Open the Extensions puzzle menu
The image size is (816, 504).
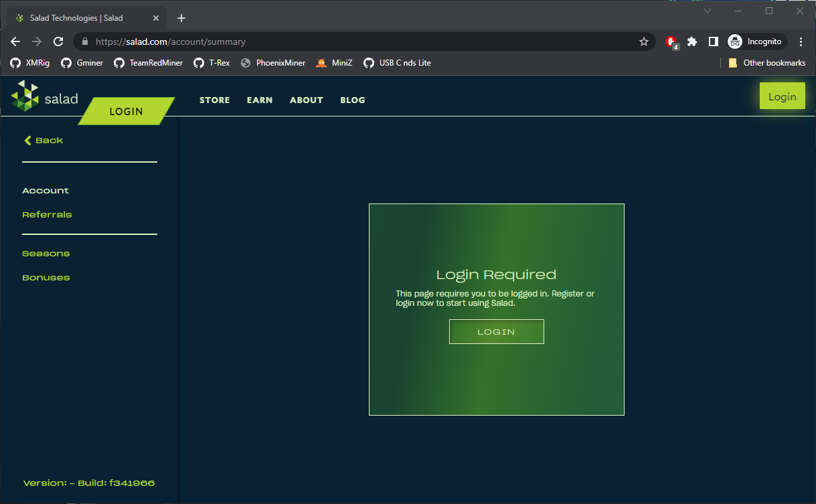pos(692,41)
